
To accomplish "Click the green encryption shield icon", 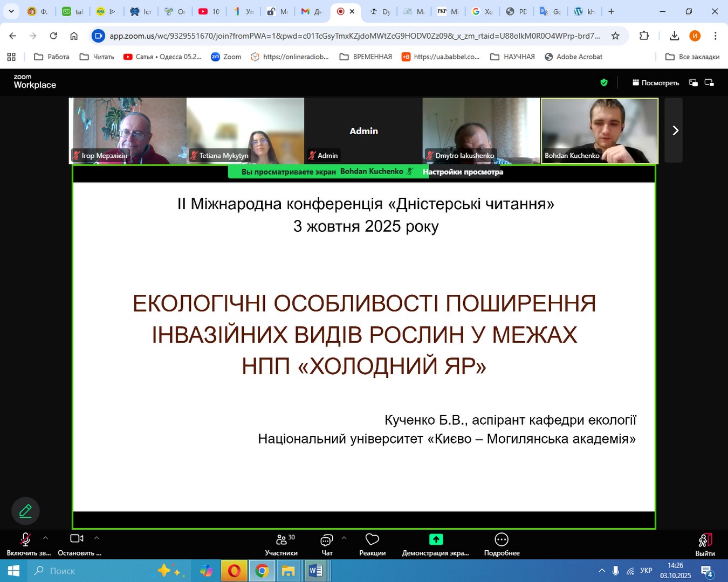I will point(604,82).
